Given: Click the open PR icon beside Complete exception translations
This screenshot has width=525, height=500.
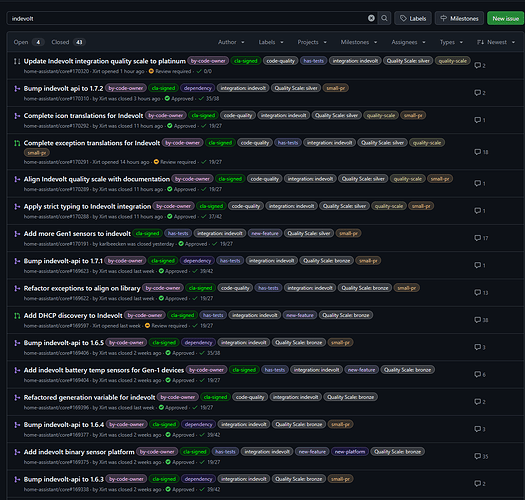Looking at the screenshot, I should (x=17, y=143).
